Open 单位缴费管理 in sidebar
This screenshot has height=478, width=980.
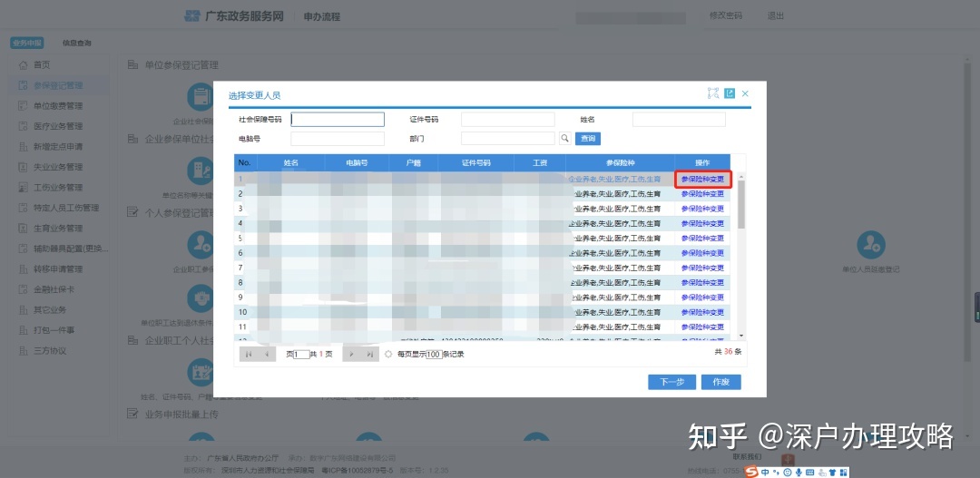point(58,106)
